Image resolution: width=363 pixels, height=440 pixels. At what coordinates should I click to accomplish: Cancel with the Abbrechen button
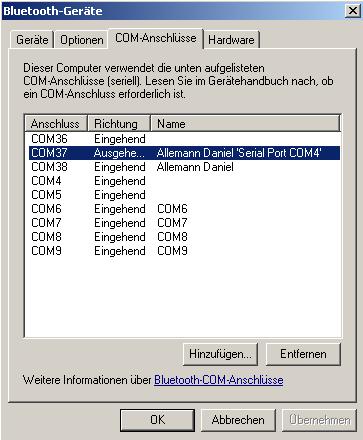click(x=238, y=420)
